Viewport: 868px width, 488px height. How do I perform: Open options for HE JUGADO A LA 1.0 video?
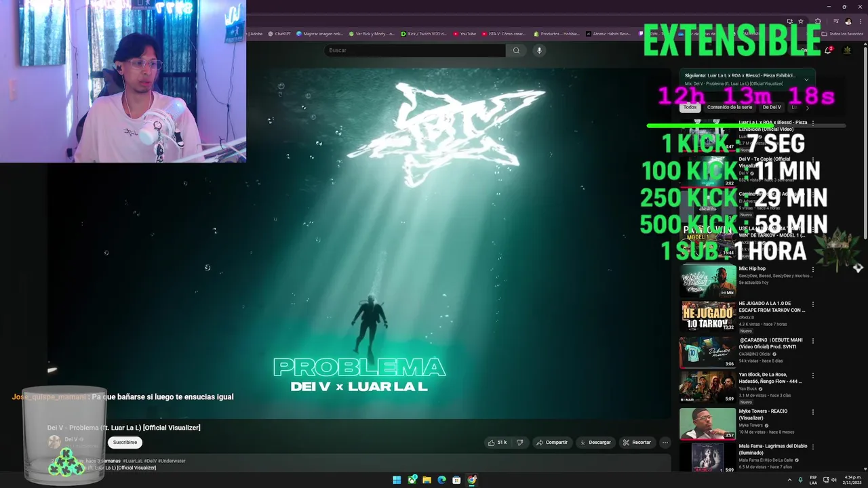[813, 304]
